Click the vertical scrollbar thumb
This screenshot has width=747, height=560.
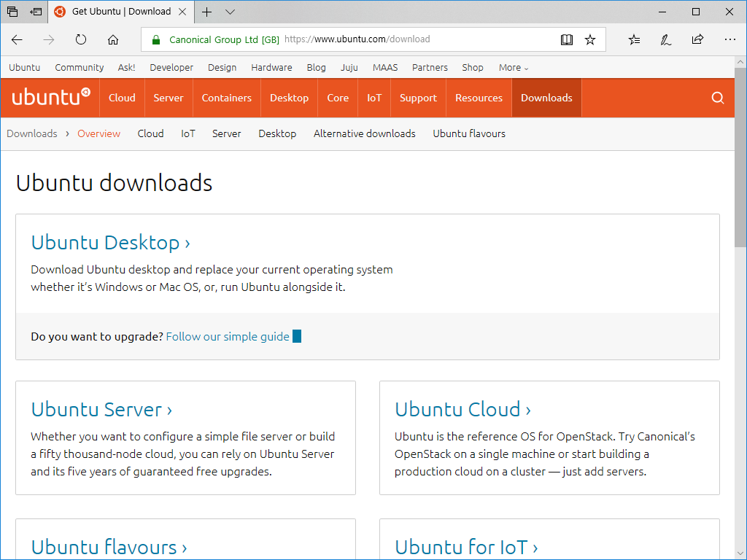pos(740,157)
